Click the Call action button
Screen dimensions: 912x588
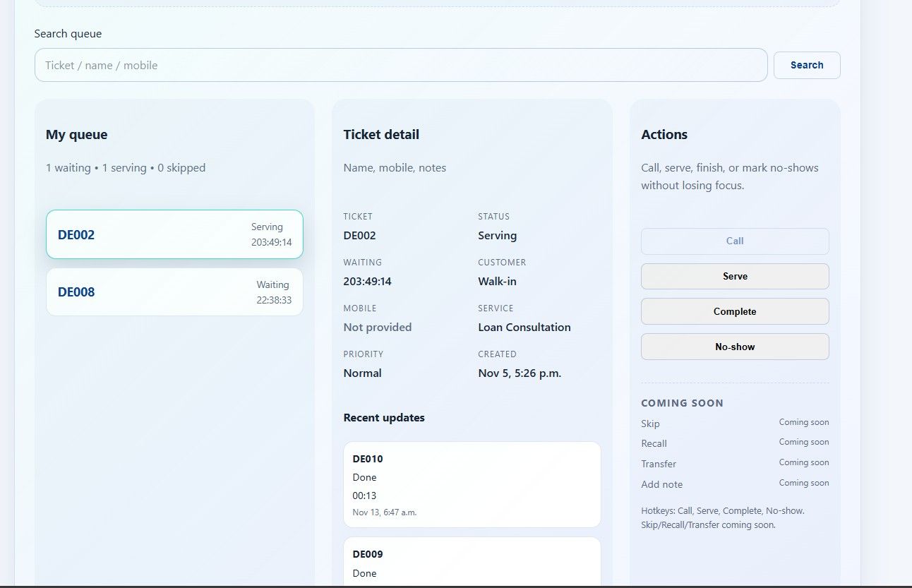click(x=735, y=241)
